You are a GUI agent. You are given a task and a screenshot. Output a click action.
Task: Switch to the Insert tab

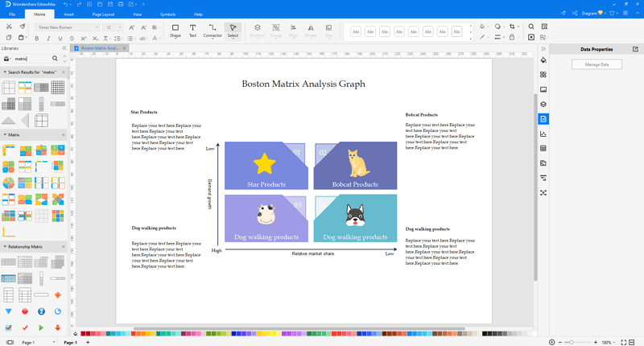click(x=69, y=14)
